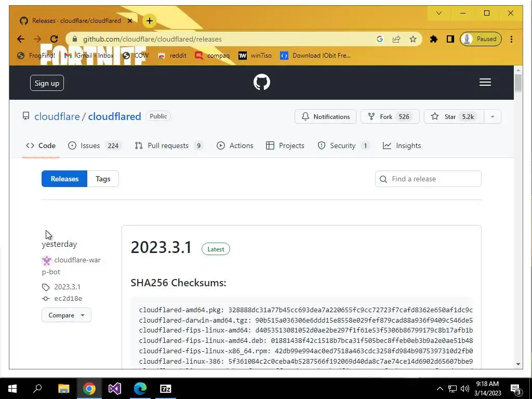Click the Latest release badge
532x399 pixels.
point(216,249)
